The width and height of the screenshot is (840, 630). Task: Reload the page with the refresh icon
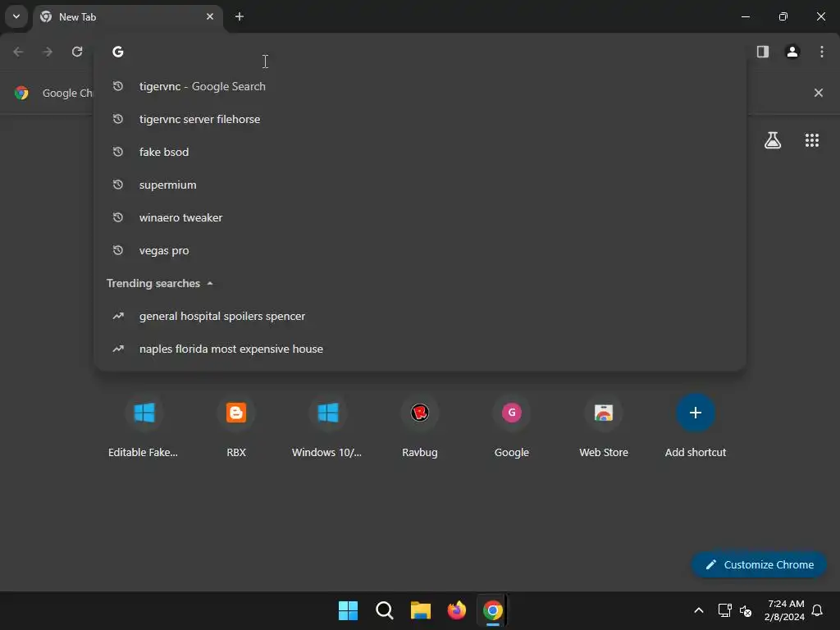[77, 52]
